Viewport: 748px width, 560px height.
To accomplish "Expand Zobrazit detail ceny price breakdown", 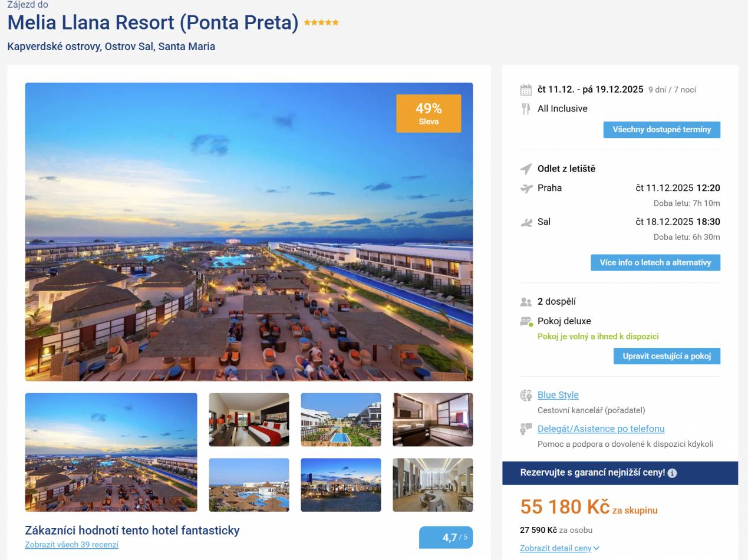I will click(559, 548).
